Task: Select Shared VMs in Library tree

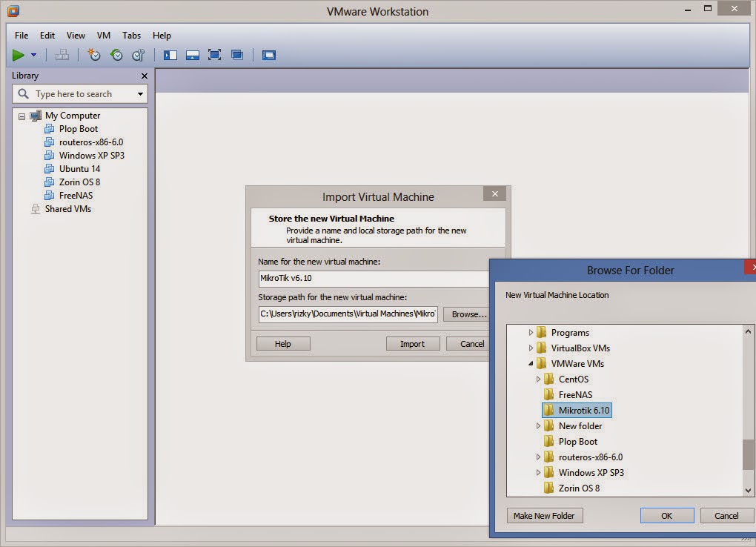Action: click(x=68, y=209)
